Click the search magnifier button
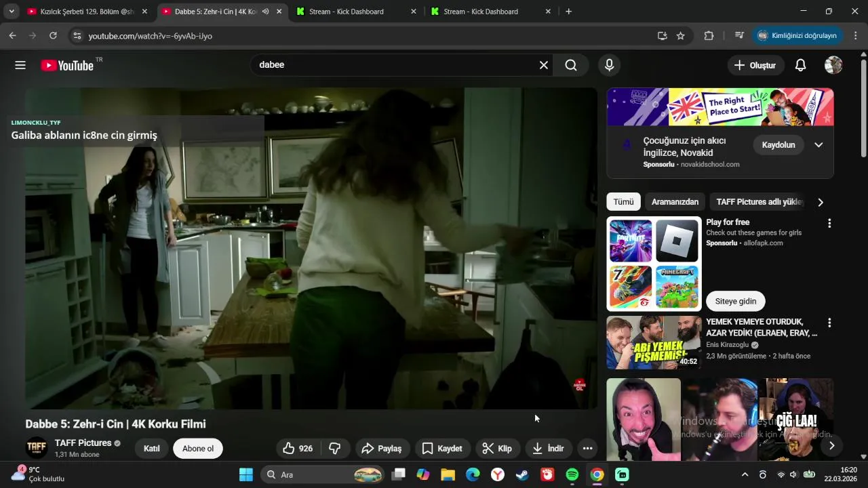The width and height of the screenshot is (868, 488). (x=571, y=65)
